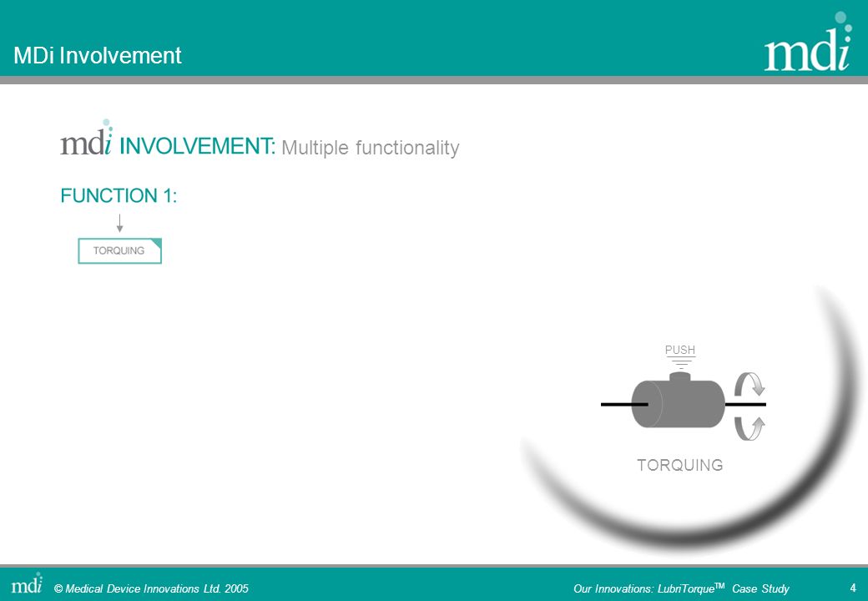This screenshot has height=601, width=868.
Task: Click the copyright 'Medical Device Innovations Ltd. 2005' text
Action: point(151,588)
